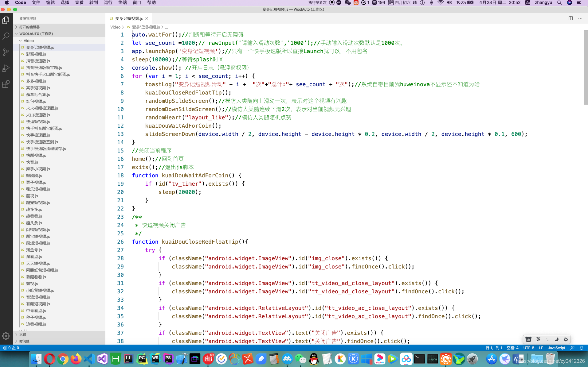Change file encoding UTF-8

tap(529, 348)
